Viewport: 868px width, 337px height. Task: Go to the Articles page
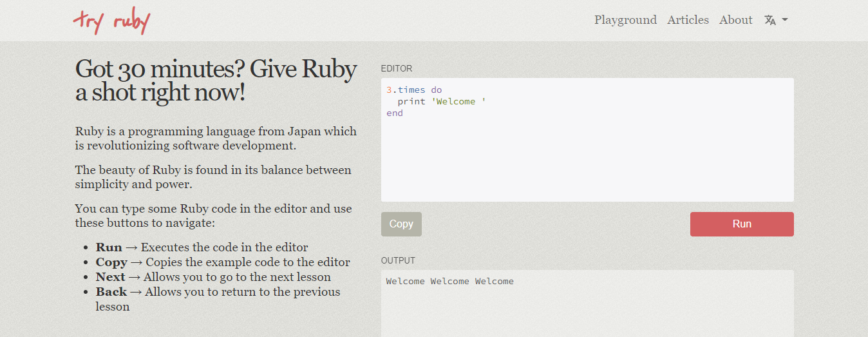[x=688, y=20]
